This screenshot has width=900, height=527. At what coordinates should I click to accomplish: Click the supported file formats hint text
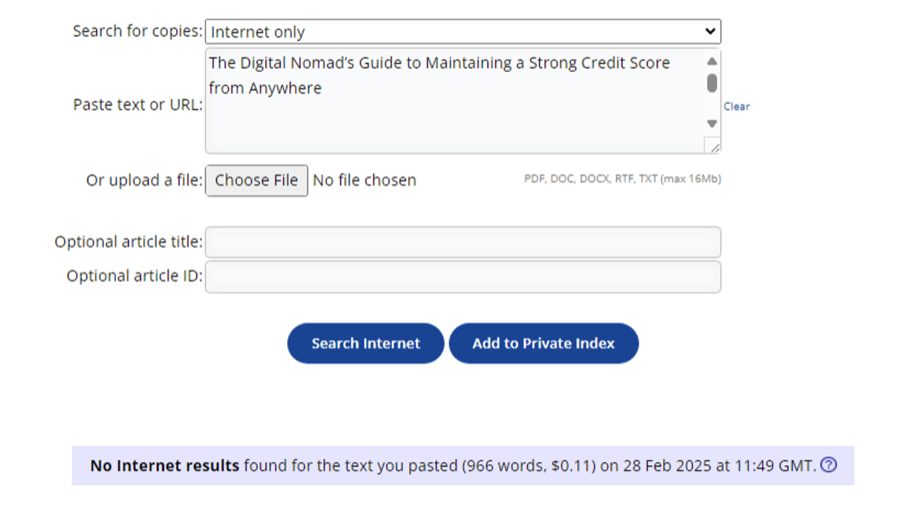click(x=622, y=179)
